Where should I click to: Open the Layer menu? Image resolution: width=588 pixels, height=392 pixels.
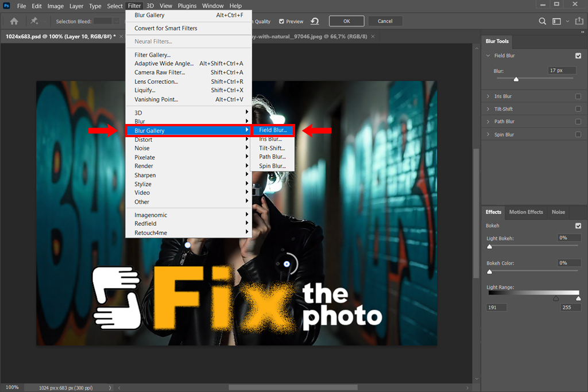pos(76,6)
